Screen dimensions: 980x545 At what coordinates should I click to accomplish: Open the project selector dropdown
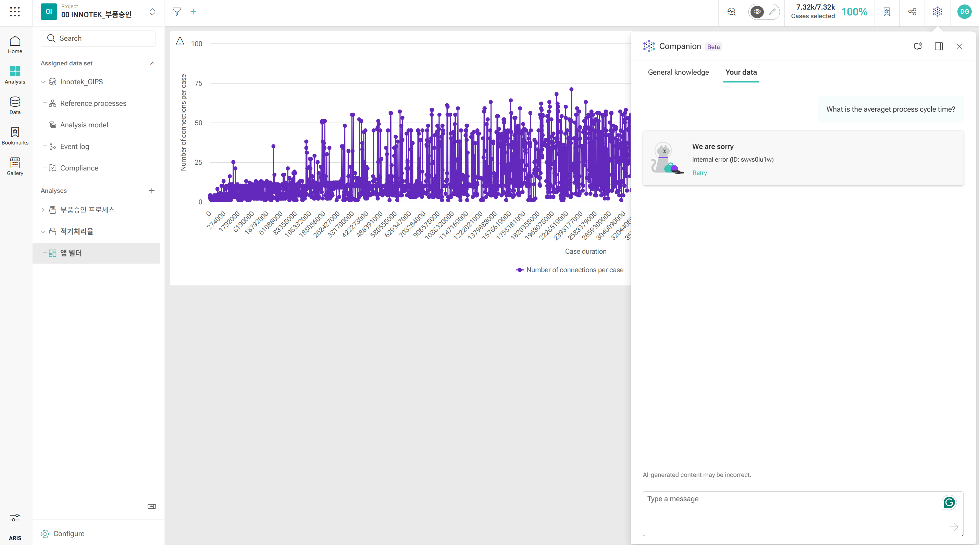[x=152, y=12]
